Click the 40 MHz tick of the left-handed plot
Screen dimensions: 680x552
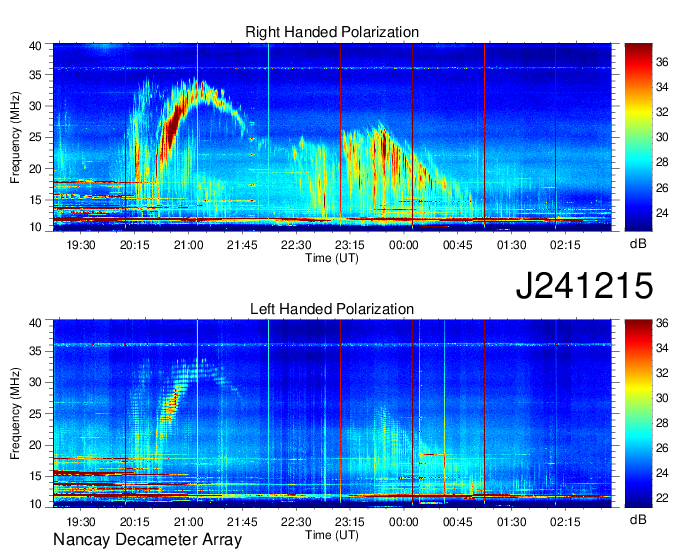(36, 323)
